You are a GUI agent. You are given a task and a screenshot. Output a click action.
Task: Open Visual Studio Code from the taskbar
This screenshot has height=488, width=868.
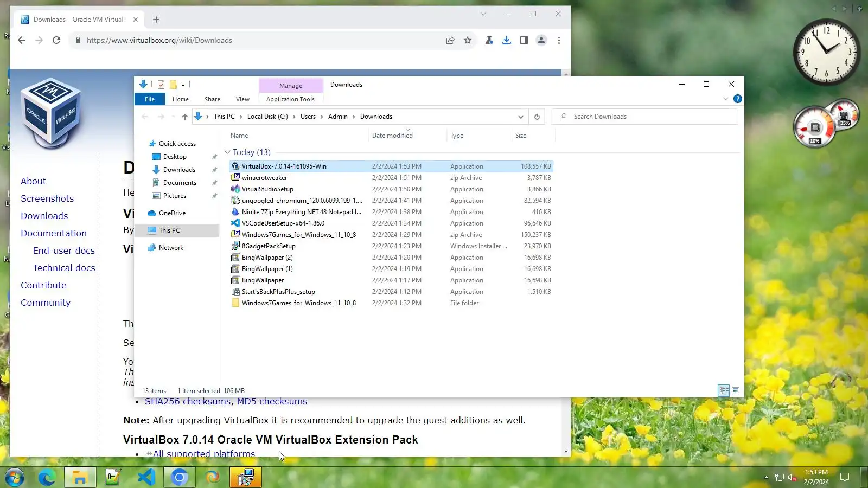146,477
